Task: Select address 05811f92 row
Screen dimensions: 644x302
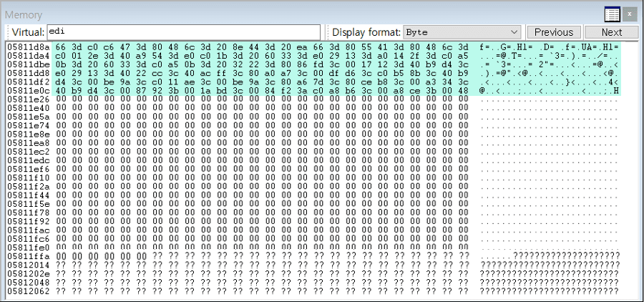Action: [313, 221]
